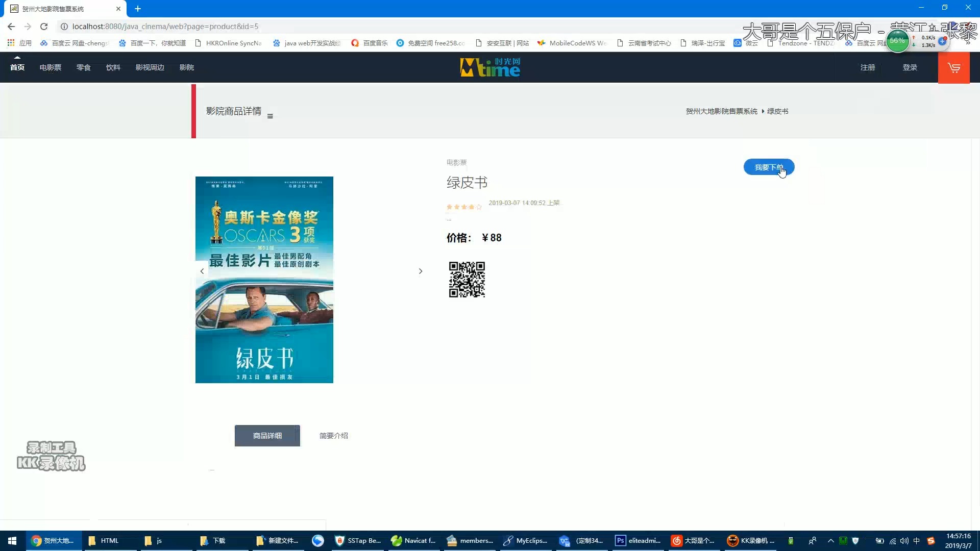Open Photoshop eliteadmi taskbar item

point(638,541)
